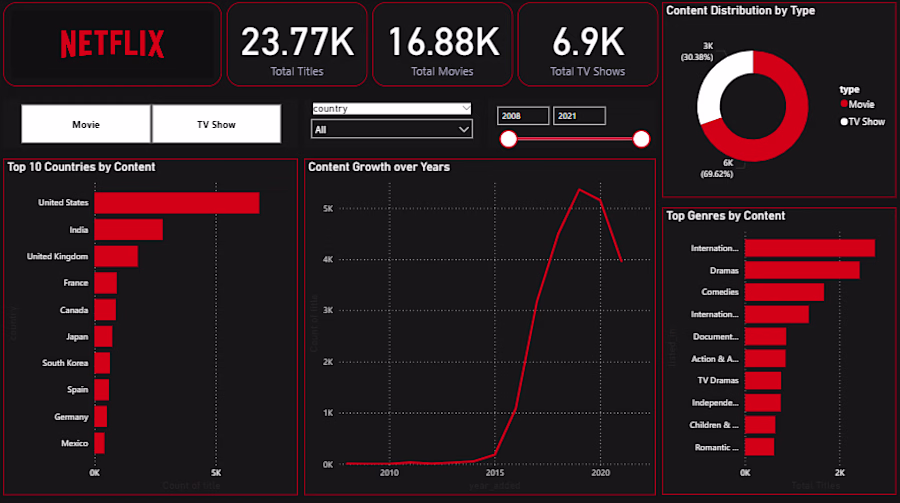Image resolution: width=900 pixels, height=503 pixels.
Task: Click the right year slider handle
Action: pyautogui.click(x=641, y=139)
